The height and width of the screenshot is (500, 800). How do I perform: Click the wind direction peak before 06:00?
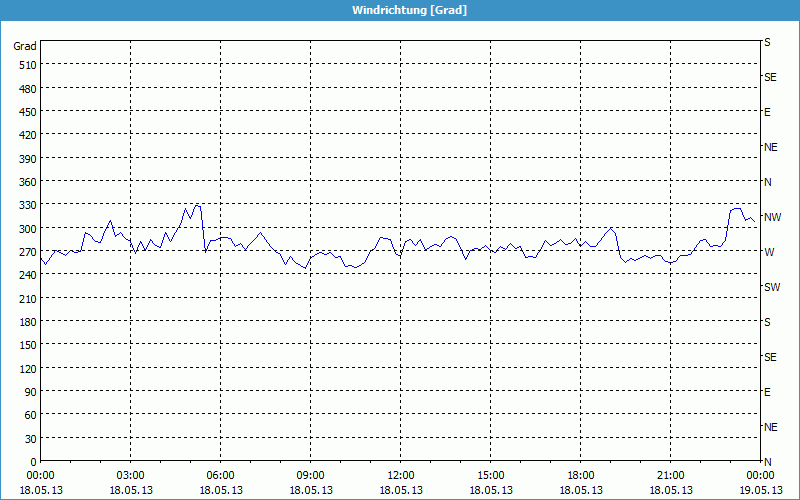coord(198,205)
